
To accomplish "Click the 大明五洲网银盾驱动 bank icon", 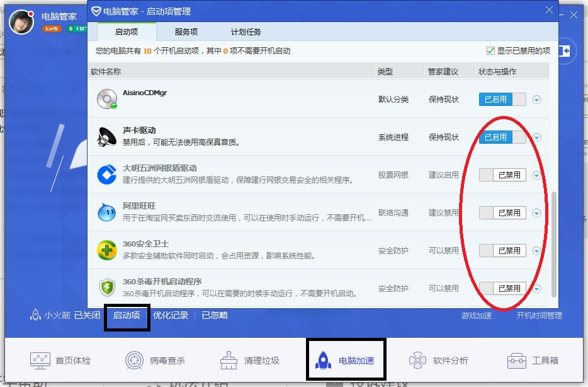I will 107,175.
